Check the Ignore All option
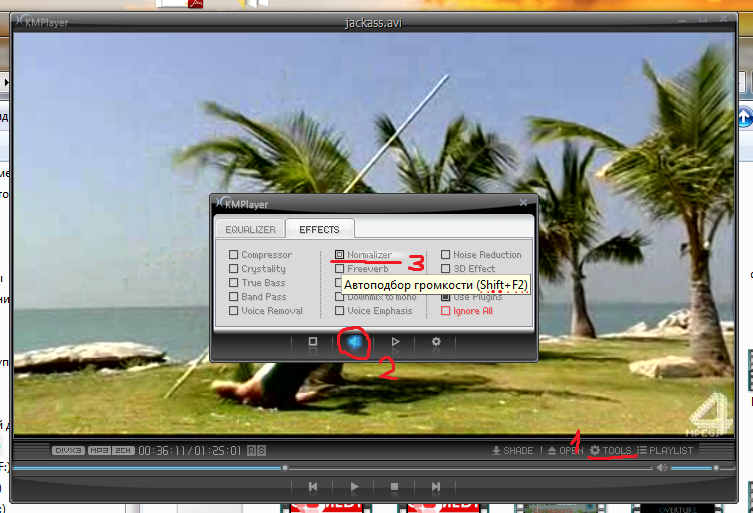This screenshot has height=513, width=753. [446, 311]
